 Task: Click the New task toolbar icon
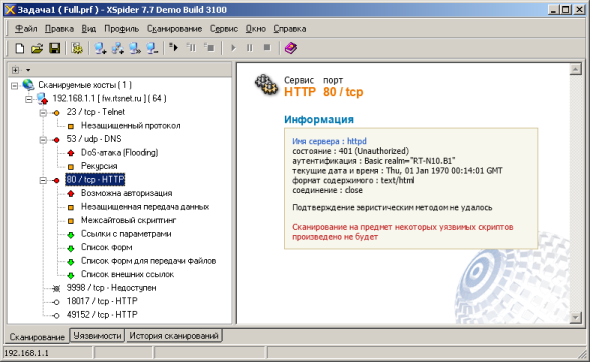19,48
